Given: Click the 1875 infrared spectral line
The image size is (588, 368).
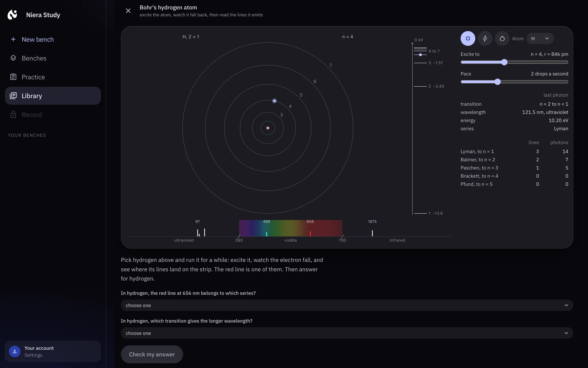Looking at the screenshot, I should coord(372,233).
